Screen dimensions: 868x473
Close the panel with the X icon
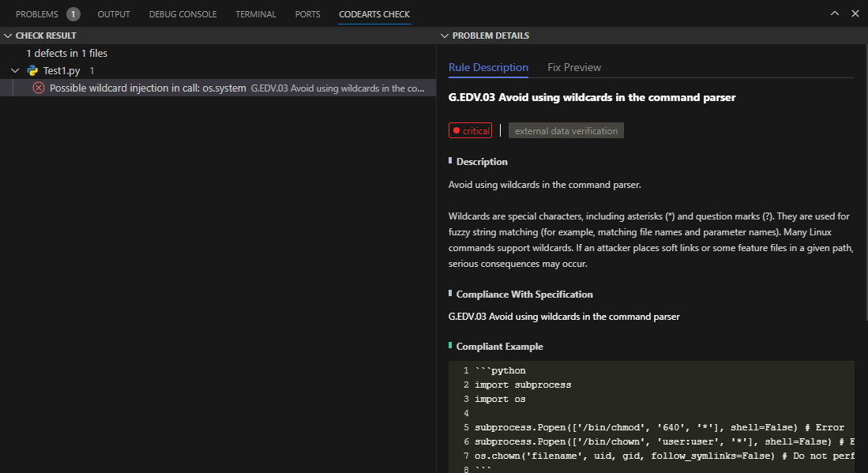(x=855, y=14)
